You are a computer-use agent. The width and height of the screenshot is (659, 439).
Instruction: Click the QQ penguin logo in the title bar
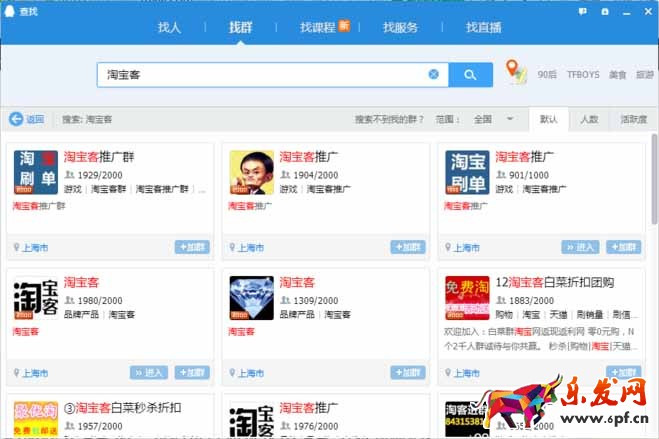[x=10, y=8]
